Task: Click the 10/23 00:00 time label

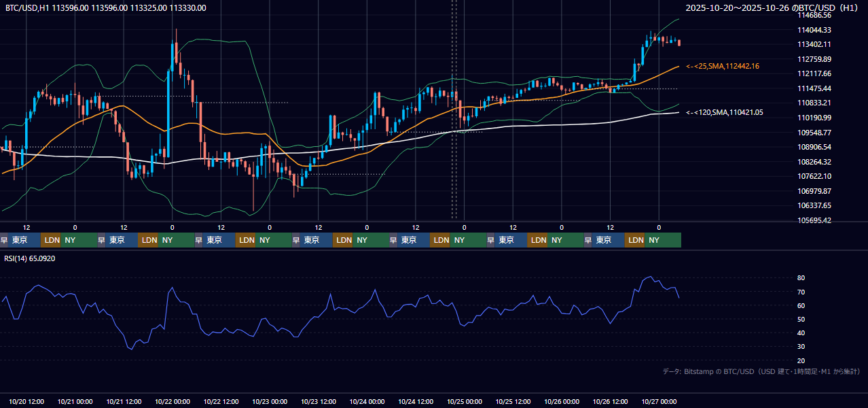Action: tap(270, 401)
